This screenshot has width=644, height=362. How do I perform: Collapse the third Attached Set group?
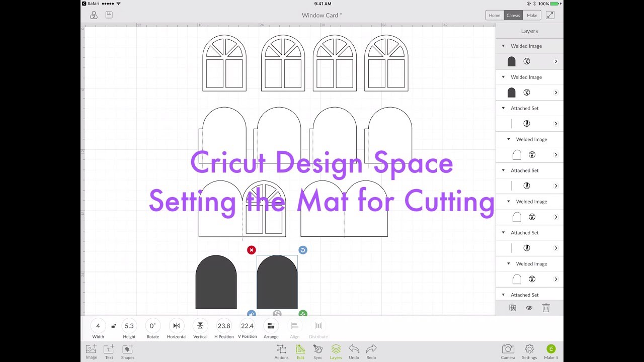tap(503, 233)
